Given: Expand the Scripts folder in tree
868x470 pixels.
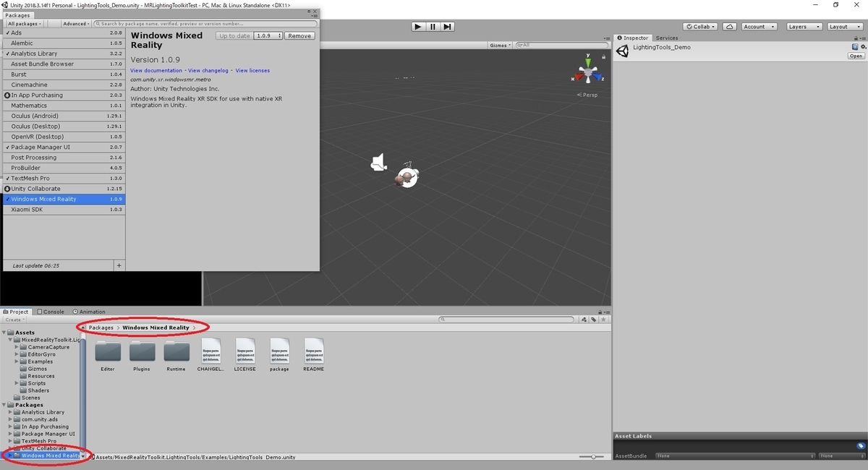Looking at the screenshot, I should (17, 383).
